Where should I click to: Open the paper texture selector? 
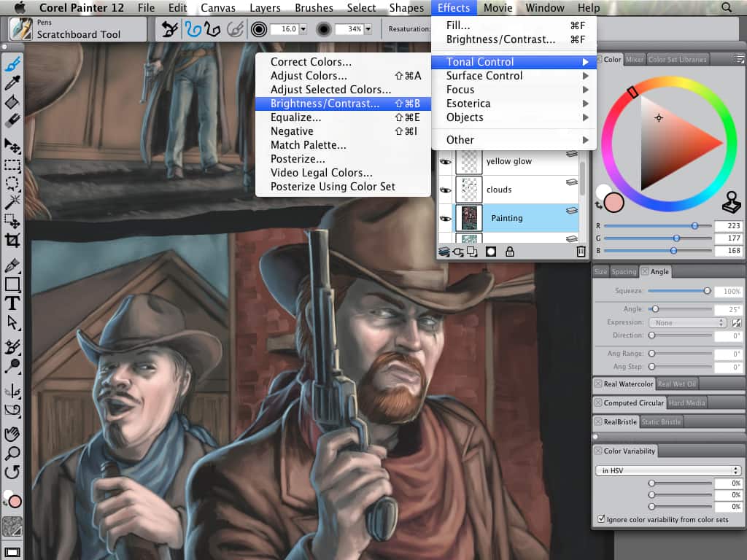coord(12,526)
